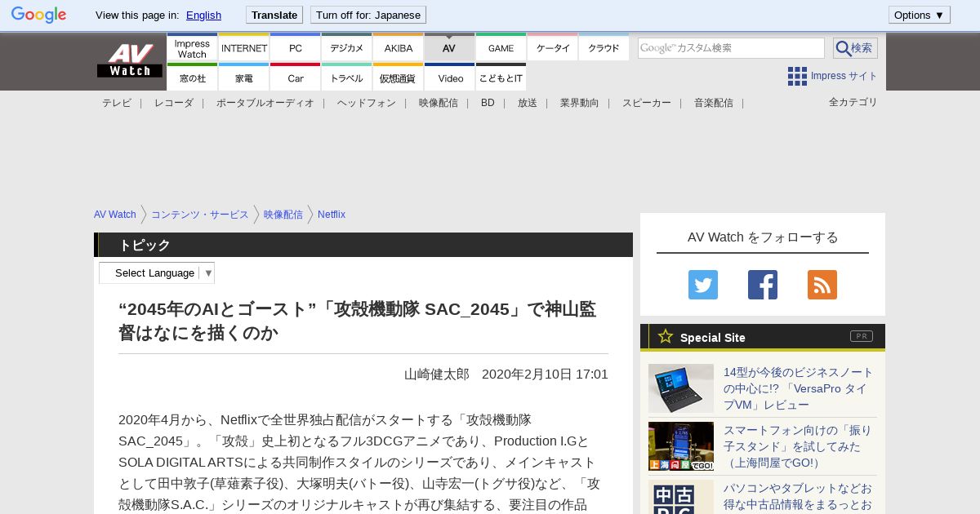Go to レコーダ category
This screenshot has width=980, height=514.
174,103
